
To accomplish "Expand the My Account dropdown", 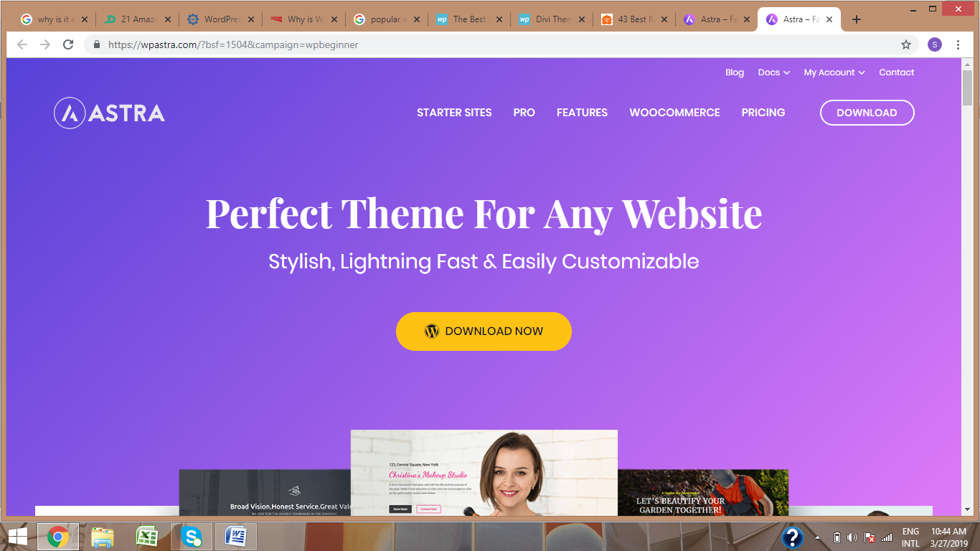I will (x=834, y=72).
